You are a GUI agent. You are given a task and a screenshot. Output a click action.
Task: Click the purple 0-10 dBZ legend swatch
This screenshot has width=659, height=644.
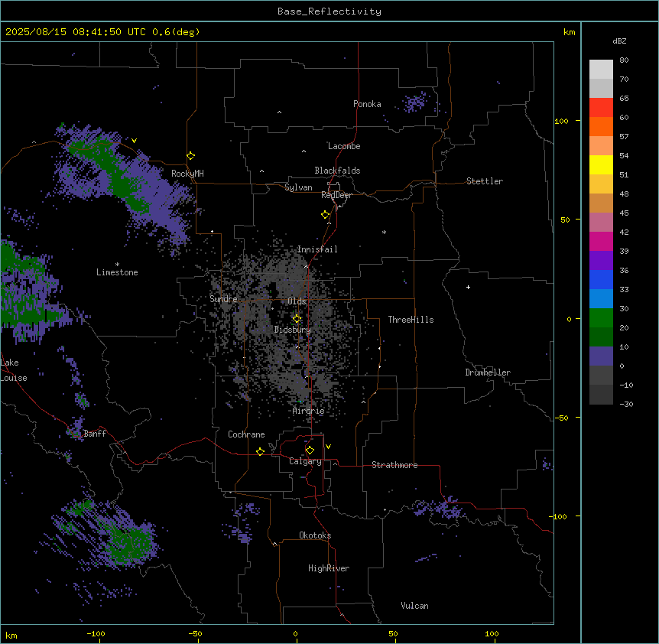pos(601,356)
